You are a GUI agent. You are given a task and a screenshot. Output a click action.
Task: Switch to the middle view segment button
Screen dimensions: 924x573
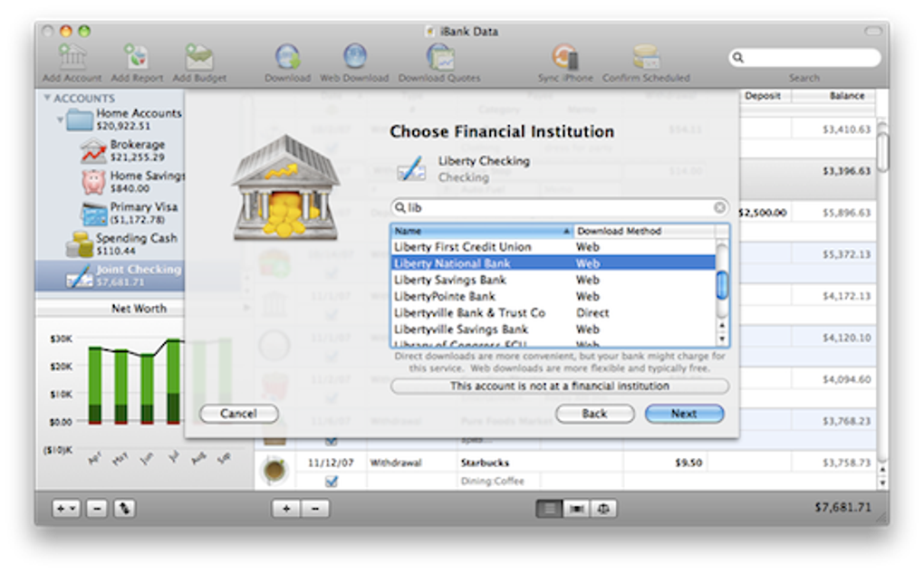coord(576,508)
